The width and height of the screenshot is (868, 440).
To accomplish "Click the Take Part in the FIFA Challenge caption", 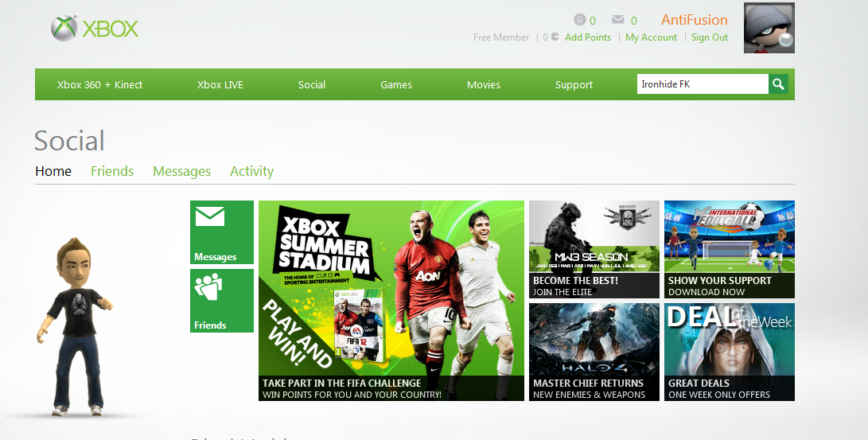I will 341,383.
